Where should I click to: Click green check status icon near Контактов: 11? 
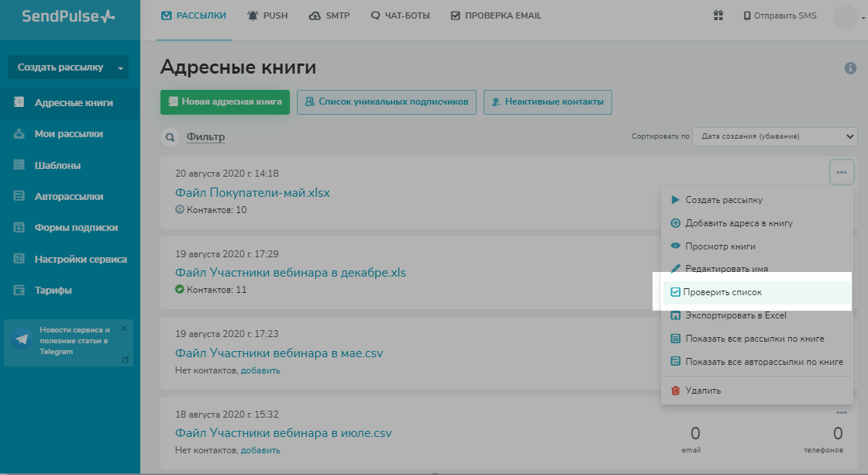pos(179,289)
